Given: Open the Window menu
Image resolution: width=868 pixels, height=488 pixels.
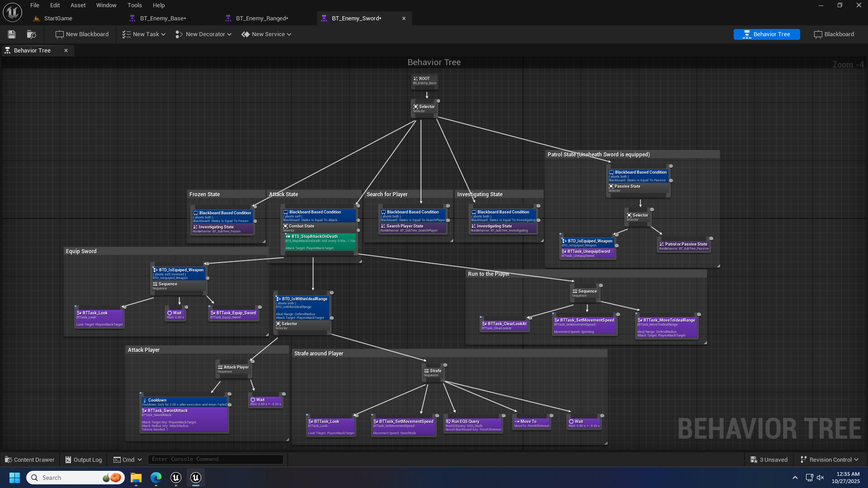Looking at the screenshot, I should 106,5.
